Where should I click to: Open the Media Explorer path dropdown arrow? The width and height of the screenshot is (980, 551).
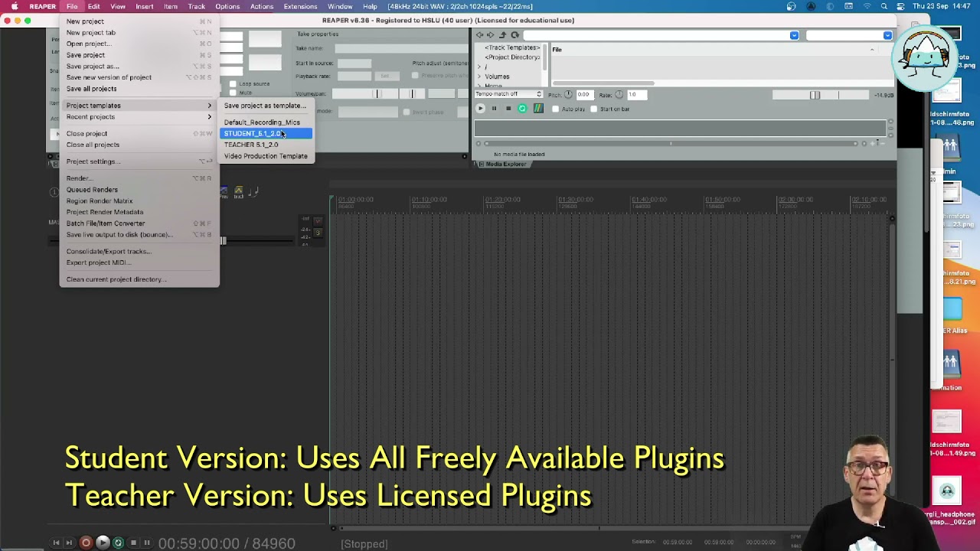click(794, 35)
